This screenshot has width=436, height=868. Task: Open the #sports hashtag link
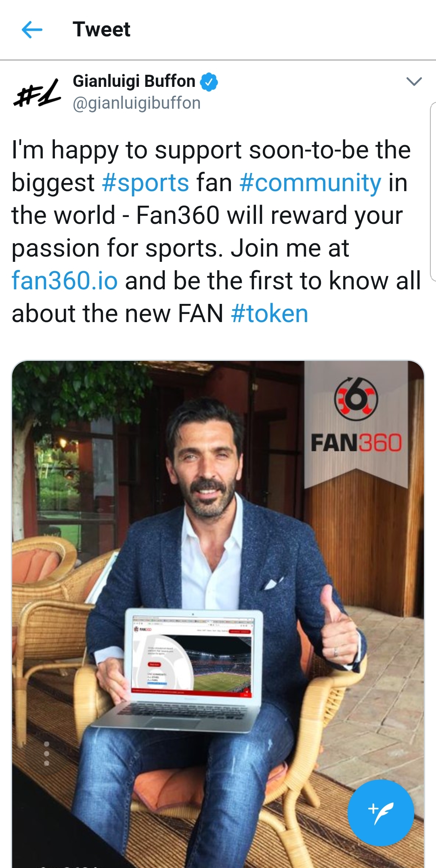[145, 183]
